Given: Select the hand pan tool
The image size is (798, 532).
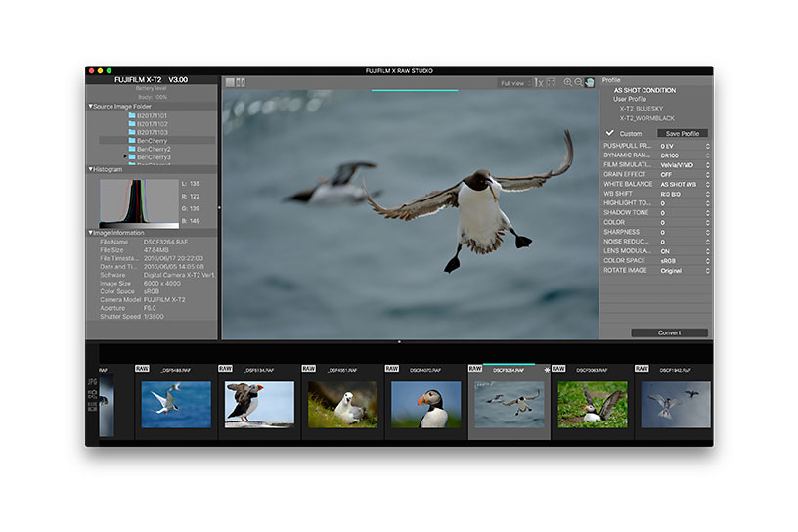Looking at the screenshot, I should click(590, 83).
